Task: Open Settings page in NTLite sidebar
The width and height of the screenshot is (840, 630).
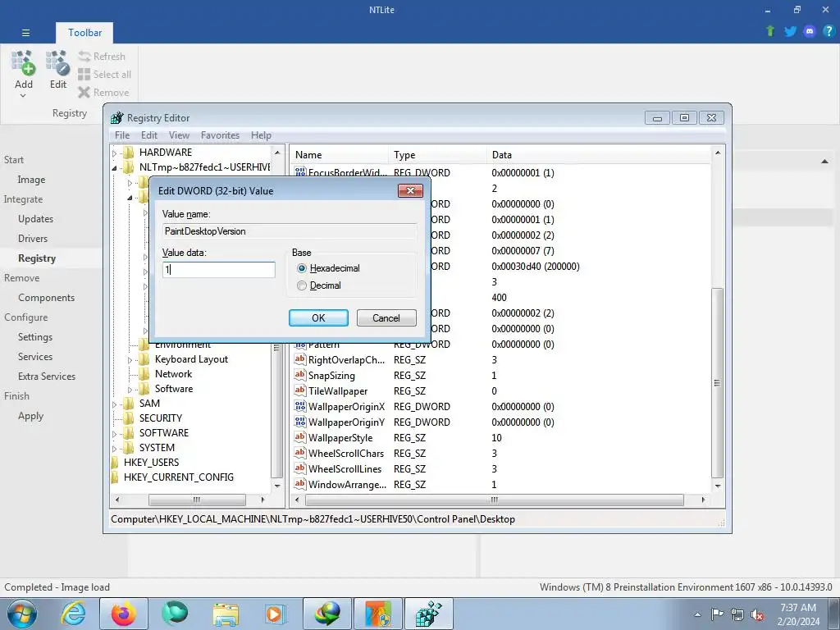Action: pos(34,337)
